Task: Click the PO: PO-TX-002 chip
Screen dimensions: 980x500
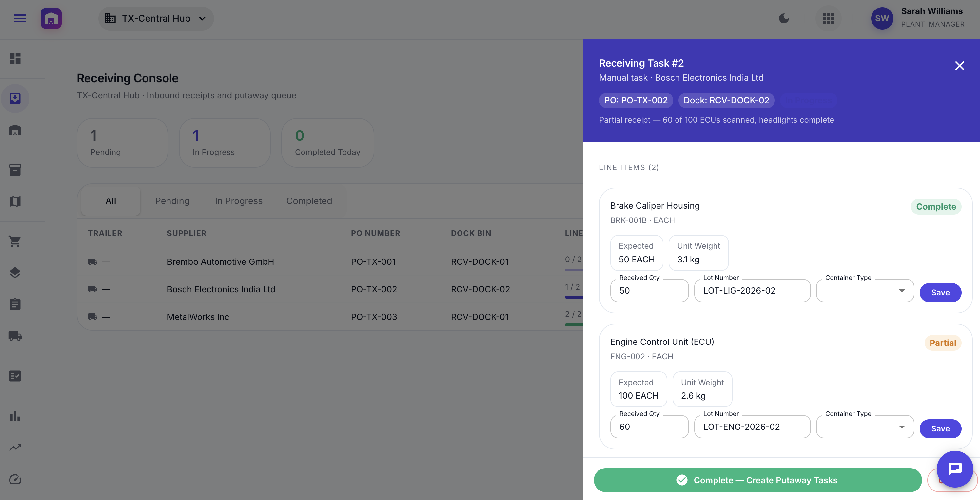Action: pos(636,100)
